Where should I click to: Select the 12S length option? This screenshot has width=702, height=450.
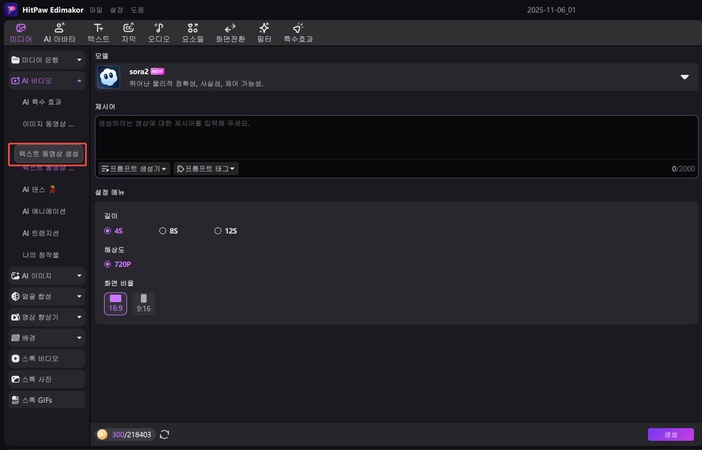tap(226, 231)
